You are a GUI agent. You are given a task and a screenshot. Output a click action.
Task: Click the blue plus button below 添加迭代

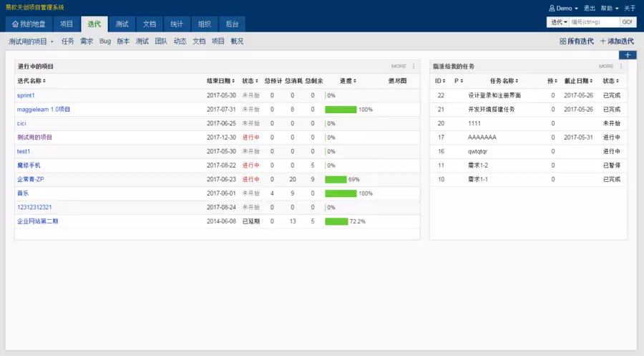(627, 55)
